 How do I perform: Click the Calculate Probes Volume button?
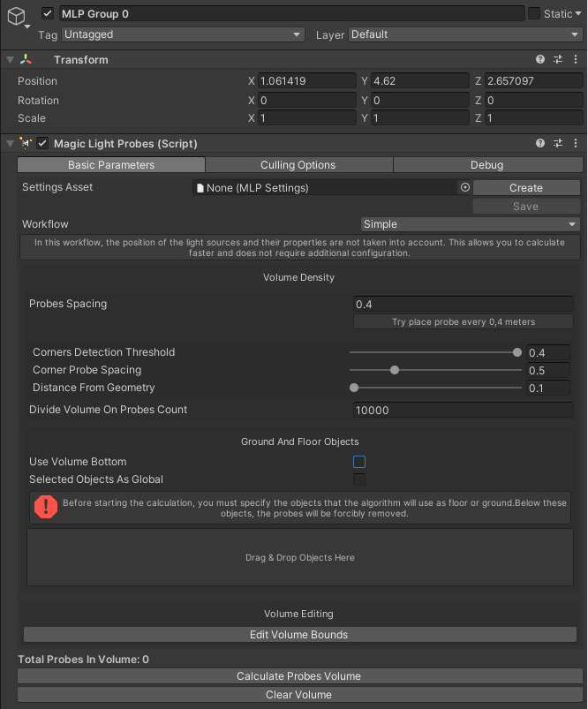click(298, 676)
